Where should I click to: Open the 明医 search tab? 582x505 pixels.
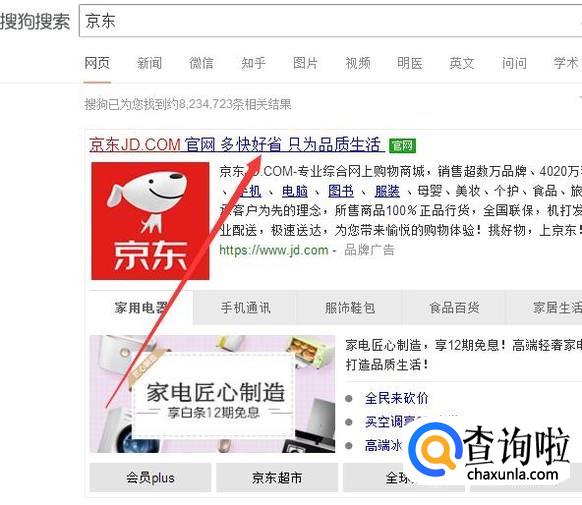pyautogui.click(x=410, y=63)
